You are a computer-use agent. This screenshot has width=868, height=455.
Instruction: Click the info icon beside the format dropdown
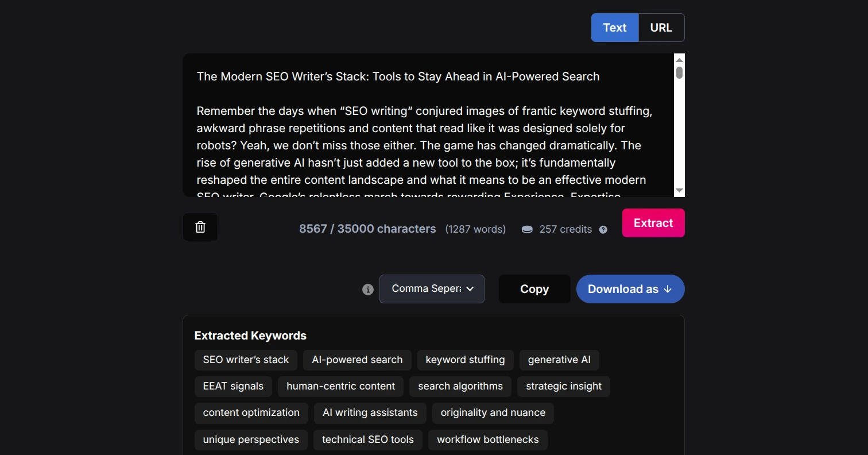367,289
